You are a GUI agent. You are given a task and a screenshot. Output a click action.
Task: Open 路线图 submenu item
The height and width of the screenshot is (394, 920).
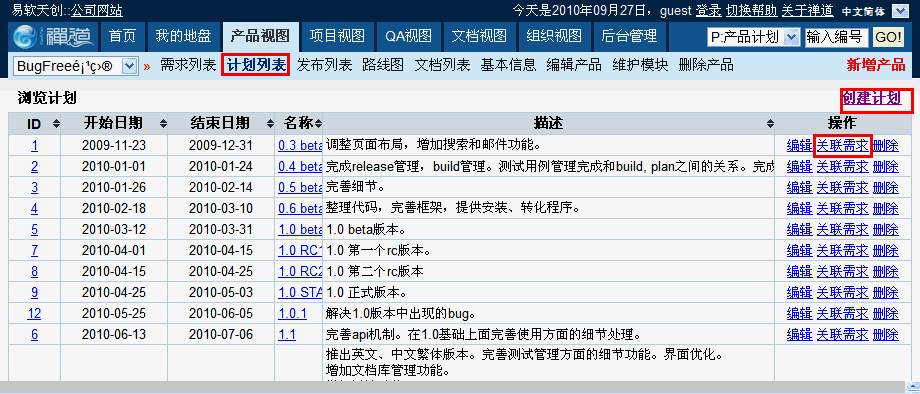tap(383, 65)
